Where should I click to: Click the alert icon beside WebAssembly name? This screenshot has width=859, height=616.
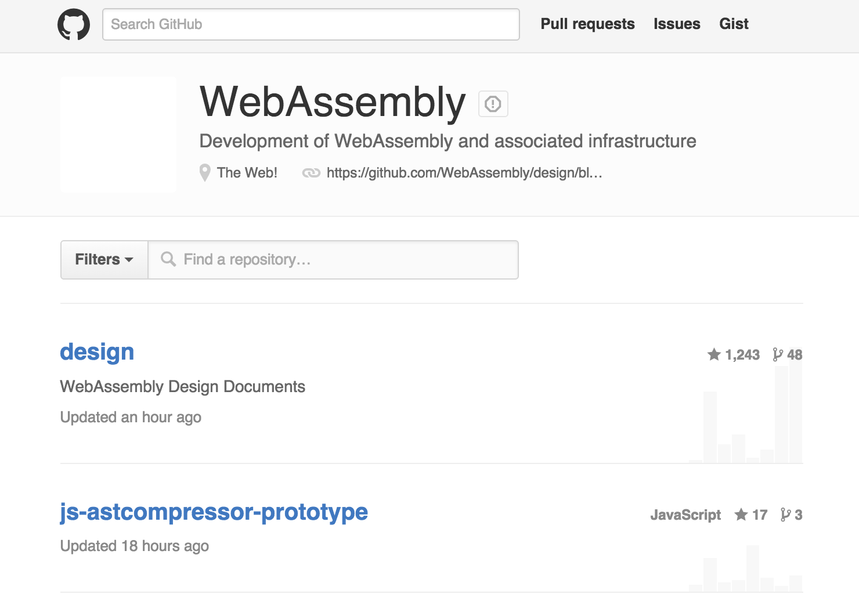[492, 103]
